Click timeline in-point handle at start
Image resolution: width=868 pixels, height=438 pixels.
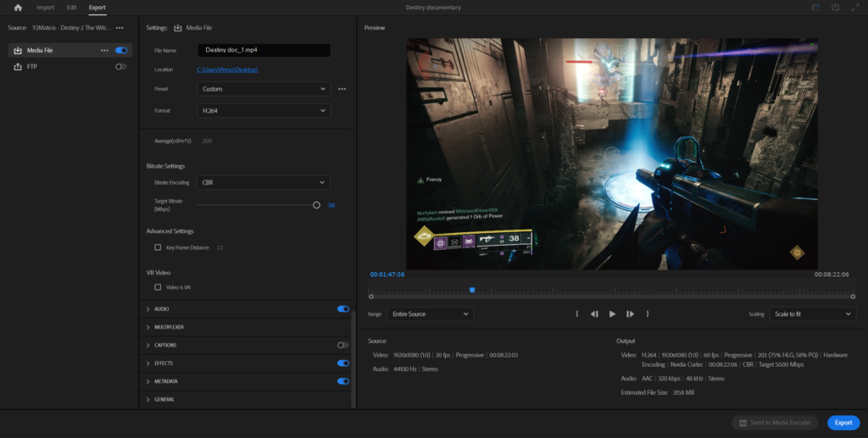pyautogui.click(x=371, y=297)
